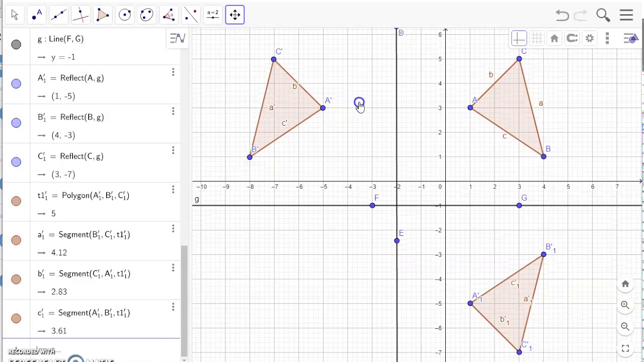644x362 pixels.
Task: Select the Polygon tool
Action: tap(103, 15)
